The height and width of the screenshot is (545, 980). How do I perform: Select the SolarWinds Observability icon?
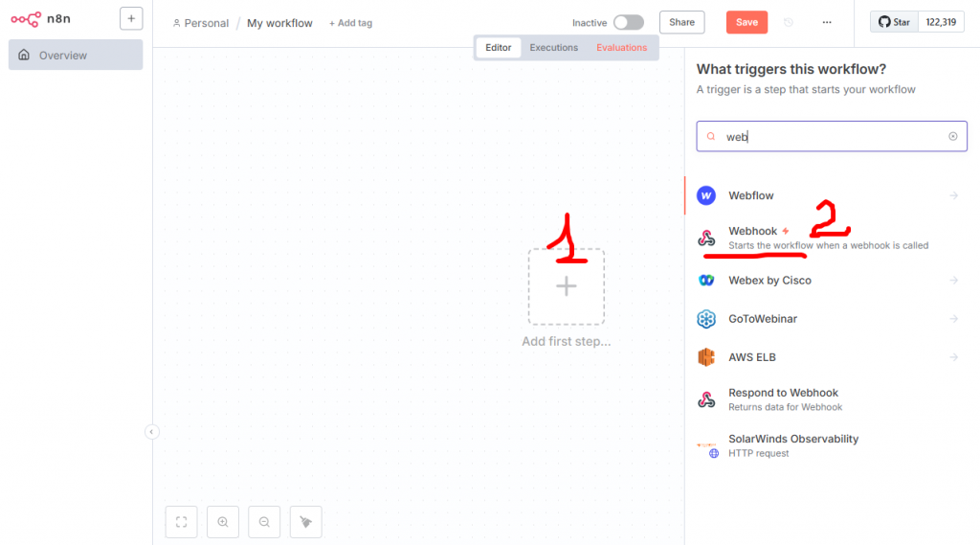tap(707, 448)
